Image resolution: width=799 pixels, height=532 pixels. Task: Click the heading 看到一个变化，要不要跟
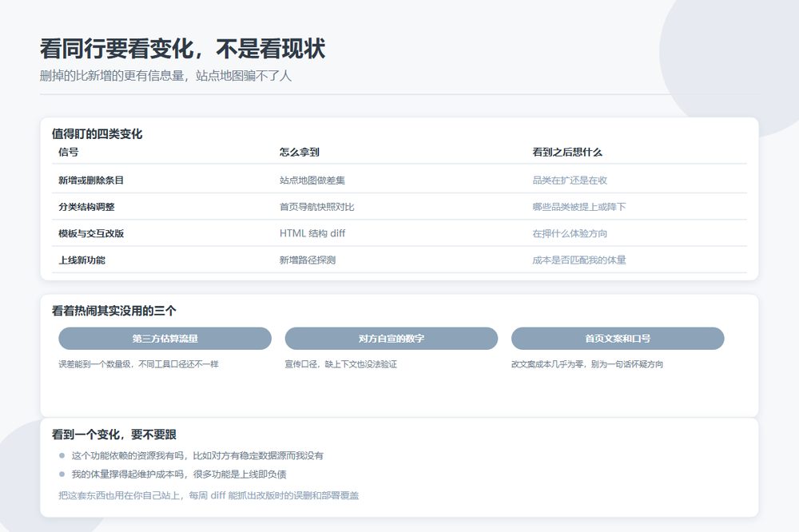pos(113,435)
